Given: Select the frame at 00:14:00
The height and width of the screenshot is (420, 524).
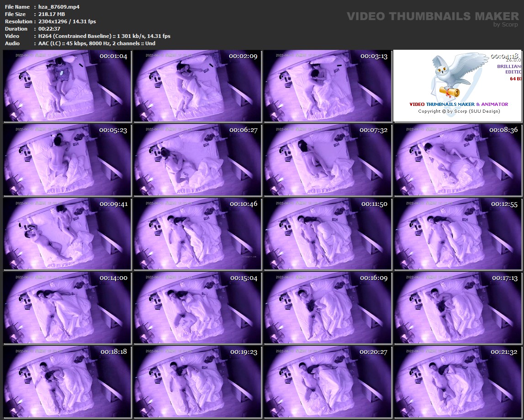Looking at the screenshot, I should tap(67, 308).
